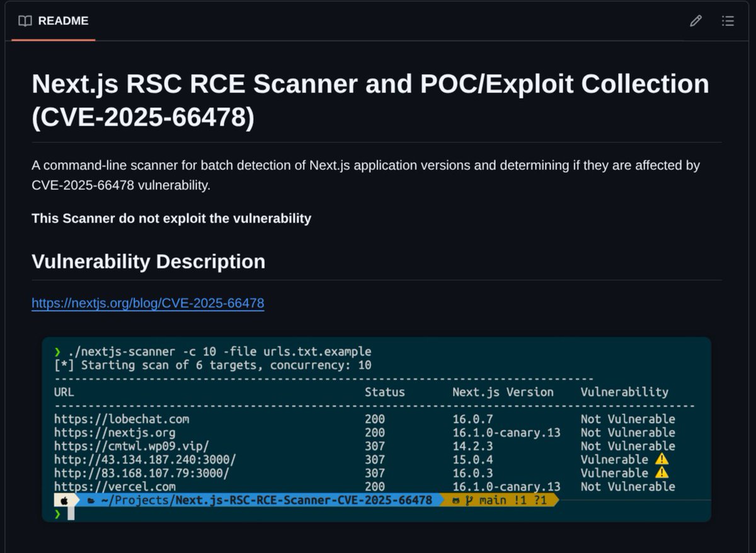756x553 pixels.
Task: Open the nextjs.org CVE-2025-66478 blog link
Action: pos(148,303)
